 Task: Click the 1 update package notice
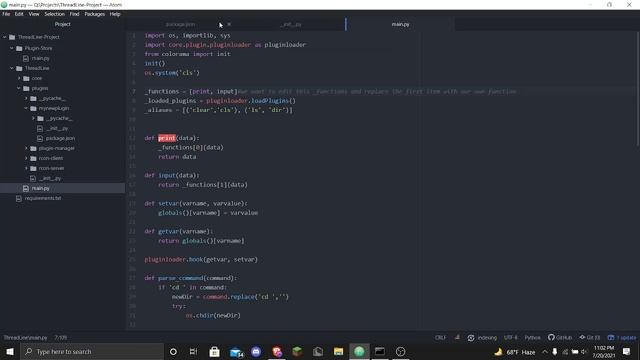click(622, 338)
